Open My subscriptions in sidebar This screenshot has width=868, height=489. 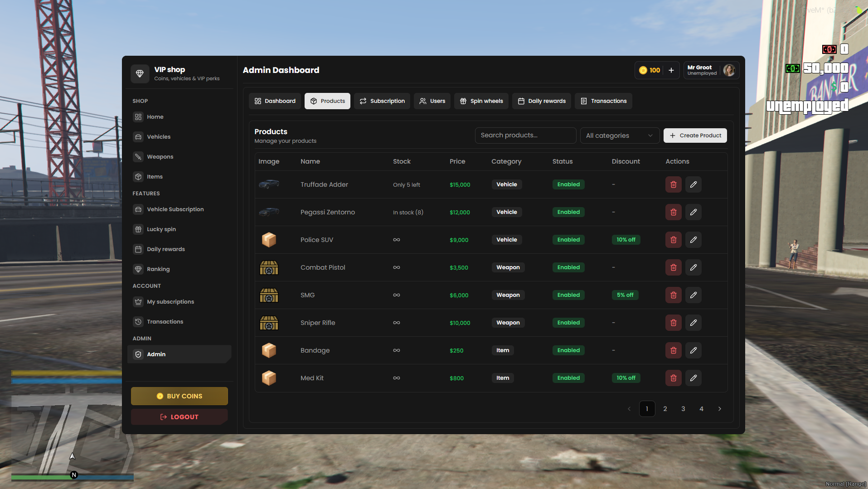pyautogui.click(x=179, y=302)
